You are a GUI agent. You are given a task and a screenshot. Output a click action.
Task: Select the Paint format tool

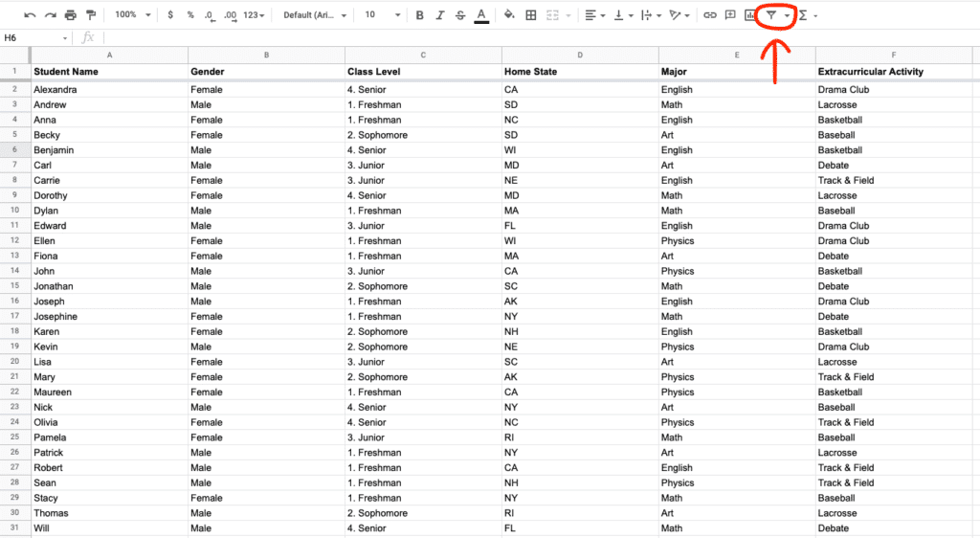[x=91, y=15]
